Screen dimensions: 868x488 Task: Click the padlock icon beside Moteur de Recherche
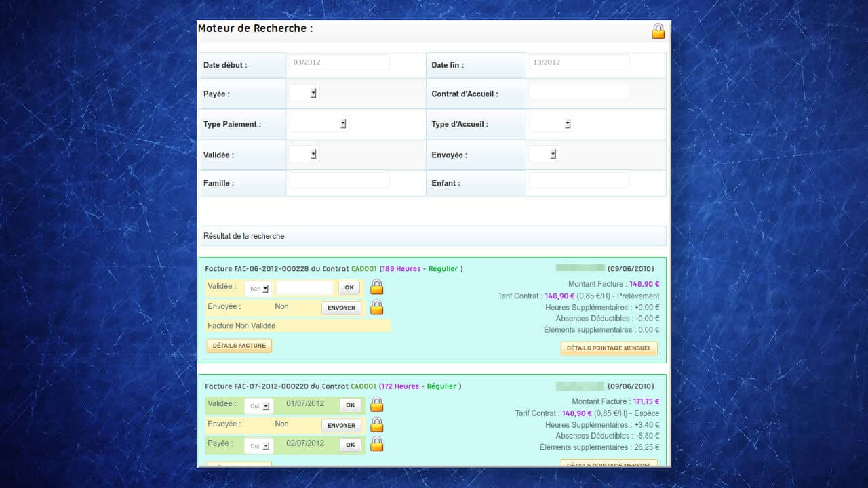point(658,31)
